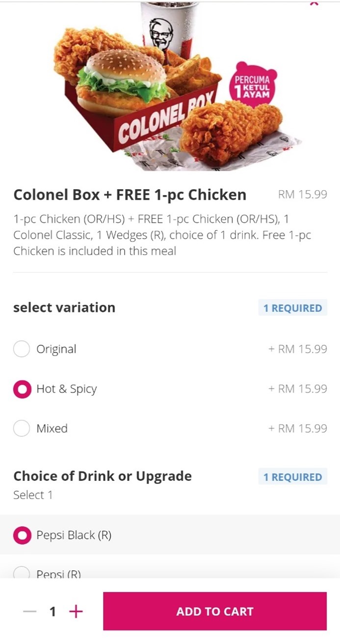Click the 1 REQUIRED badge for drink choice
Image resolution: width=340 pixels, height=644 pixels.
[x=292, y=476]
